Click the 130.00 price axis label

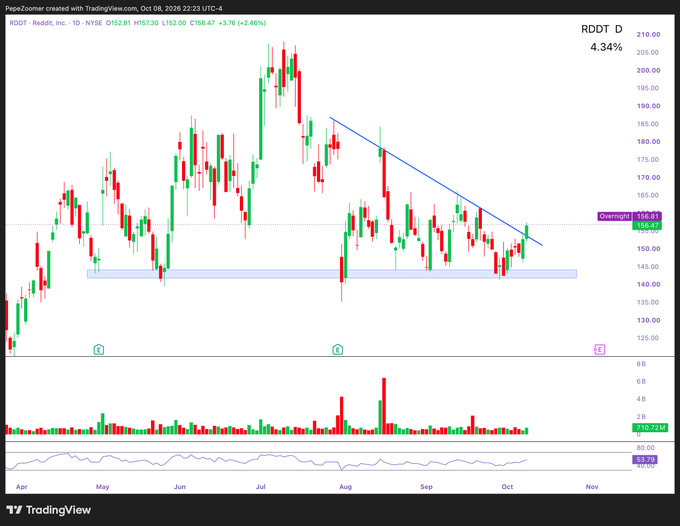click(x=648, y=320)
